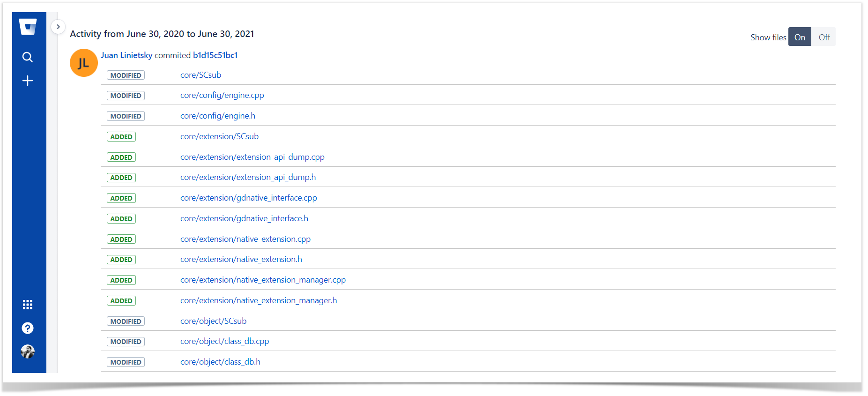The width and height of the screenshot is (868, 396).
Task: Click ADDED badge beside core/extension/SCsub
Action: (x=121, y=137)
